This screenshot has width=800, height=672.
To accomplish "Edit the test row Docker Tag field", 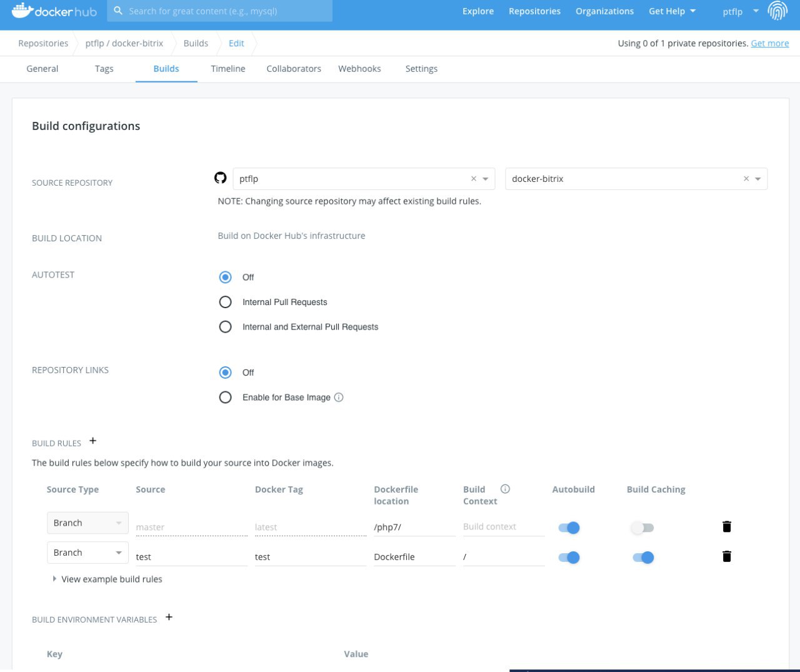I will [x=311, y=556].
